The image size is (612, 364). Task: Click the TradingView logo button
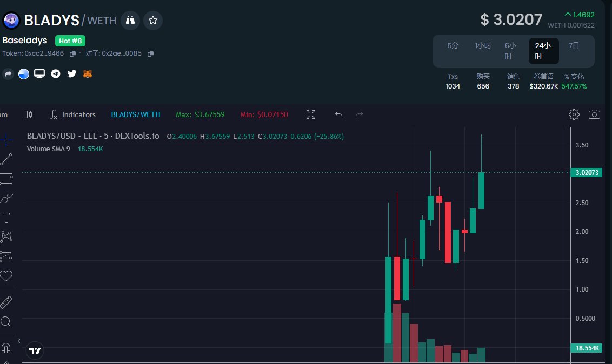[35, 350]
